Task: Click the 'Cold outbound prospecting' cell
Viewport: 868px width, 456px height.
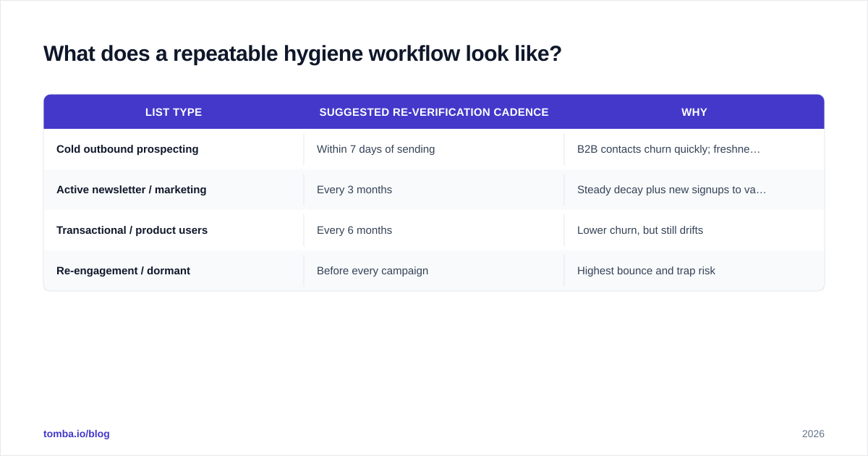Action: click(174, 149)
